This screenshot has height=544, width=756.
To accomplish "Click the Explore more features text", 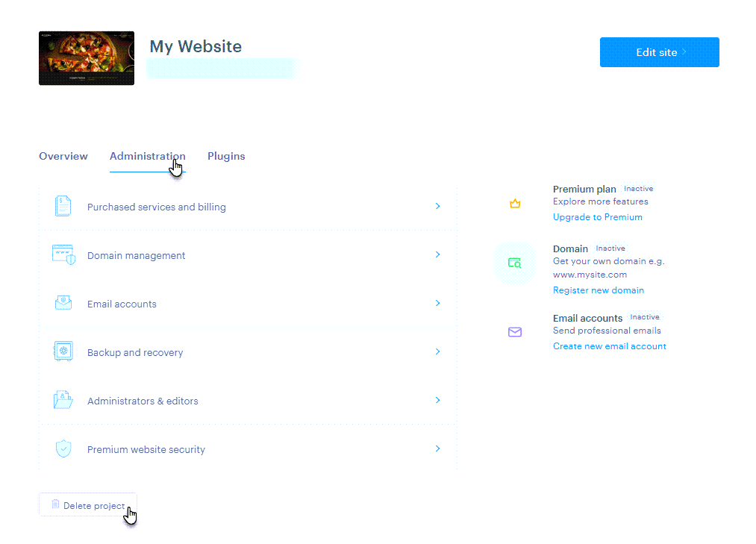I will (600, 201).
